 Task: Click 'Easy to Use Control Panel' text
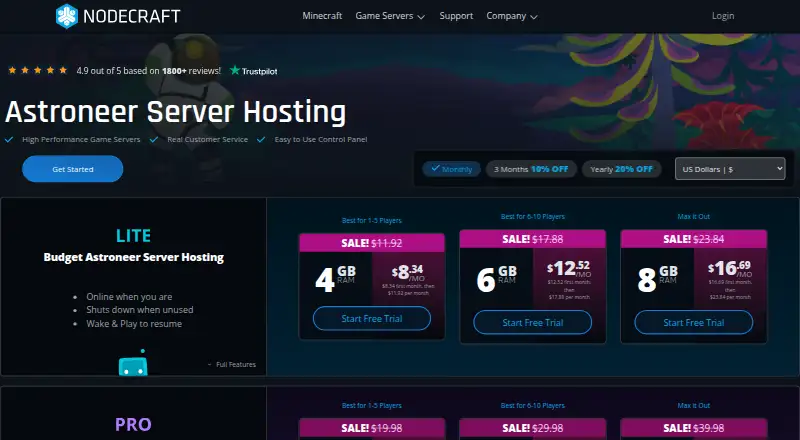pos(321,139)
